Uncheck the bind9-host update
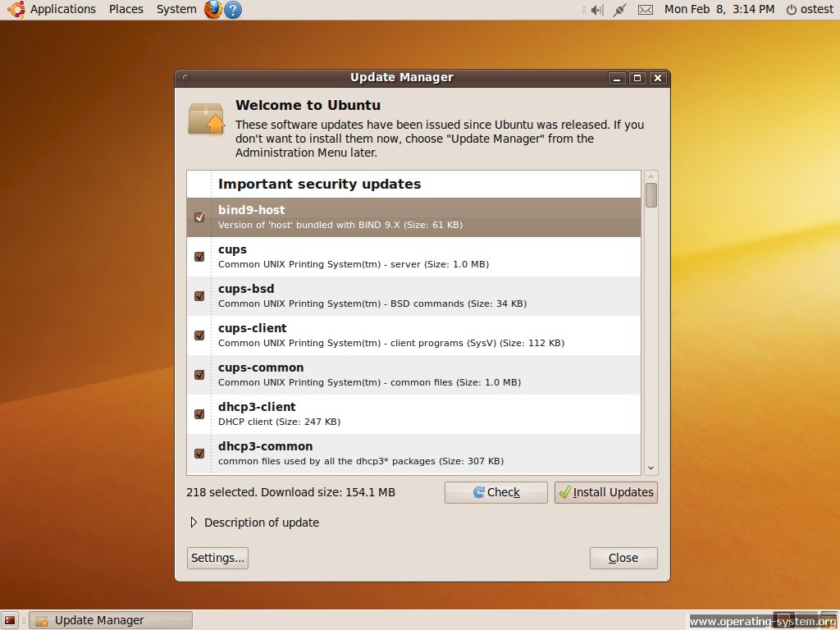 coord(199,217)
